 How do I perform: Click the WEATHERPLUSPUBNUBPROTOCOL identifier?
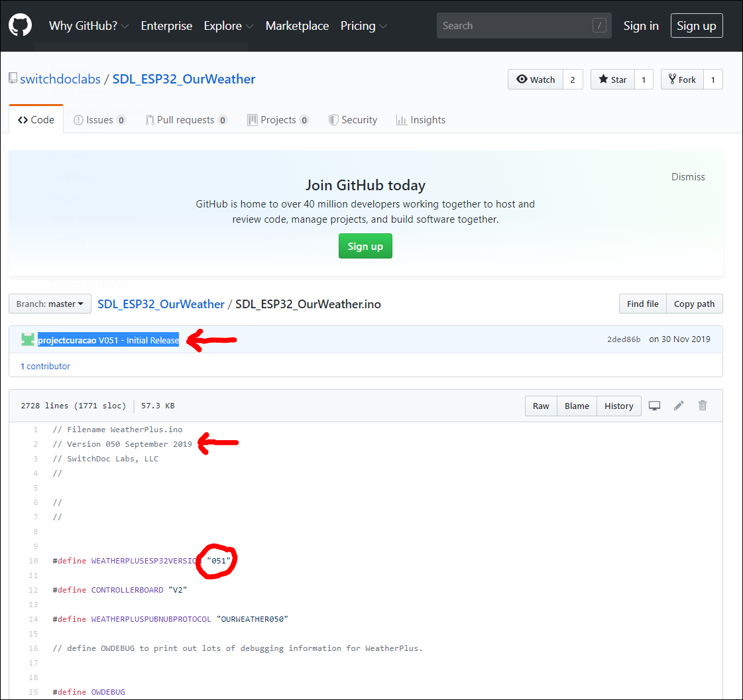[150, 619]
